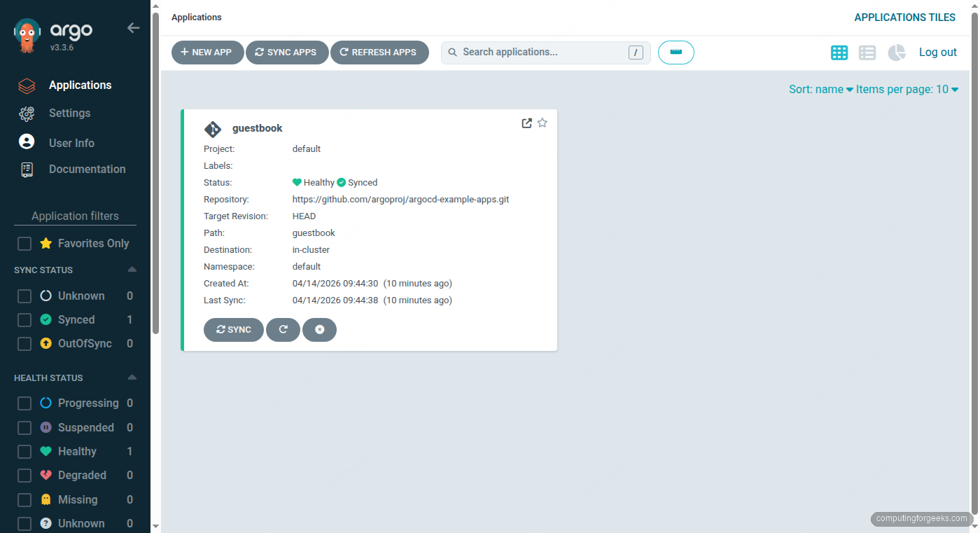The height and width of the screenshot is (533, 980).
Task: Open Settings in the sidebar
Action: tap(69, 113)
